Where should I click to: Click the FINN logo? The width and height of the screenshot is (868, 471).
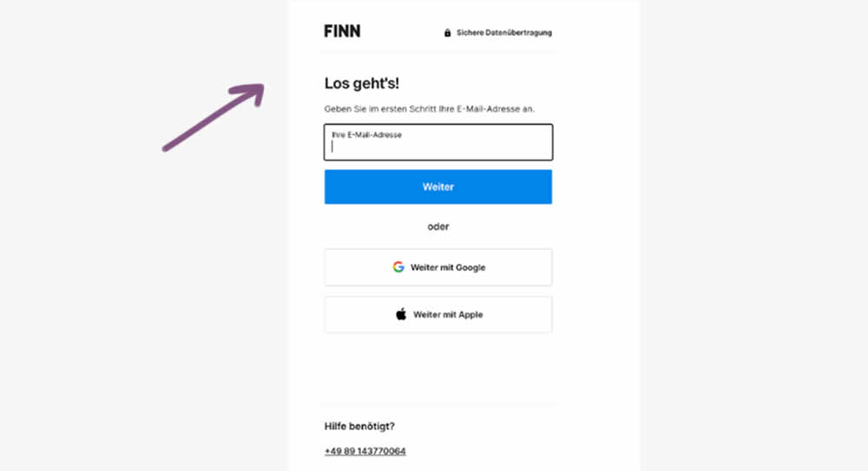pyautogui.click(x=342, y=31)
